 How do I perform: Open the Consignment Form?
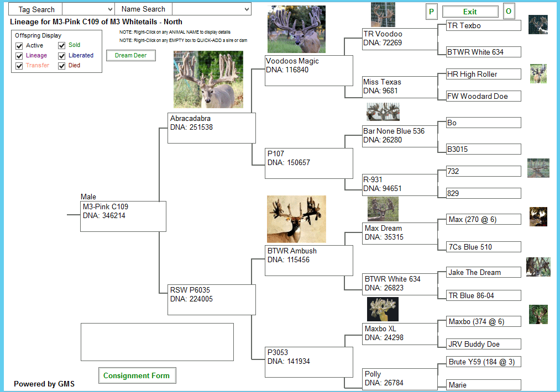pos(137,376)
